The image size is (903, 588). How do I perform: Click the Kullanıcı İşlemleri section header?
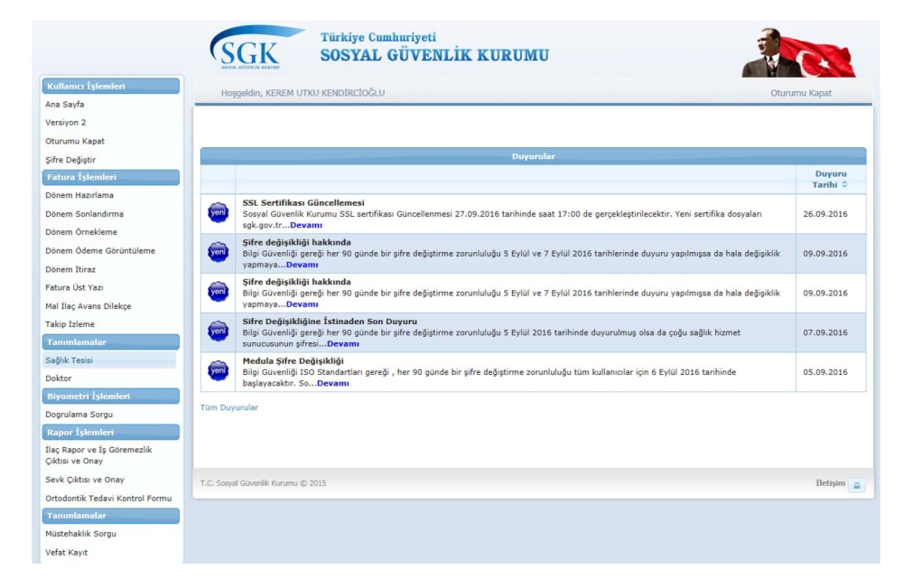(110, 86)
